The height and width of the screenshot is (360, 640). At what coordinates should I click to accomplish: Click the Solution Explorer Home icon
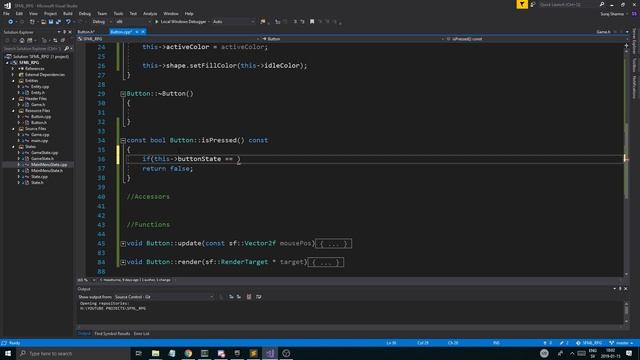click(22, 40)
